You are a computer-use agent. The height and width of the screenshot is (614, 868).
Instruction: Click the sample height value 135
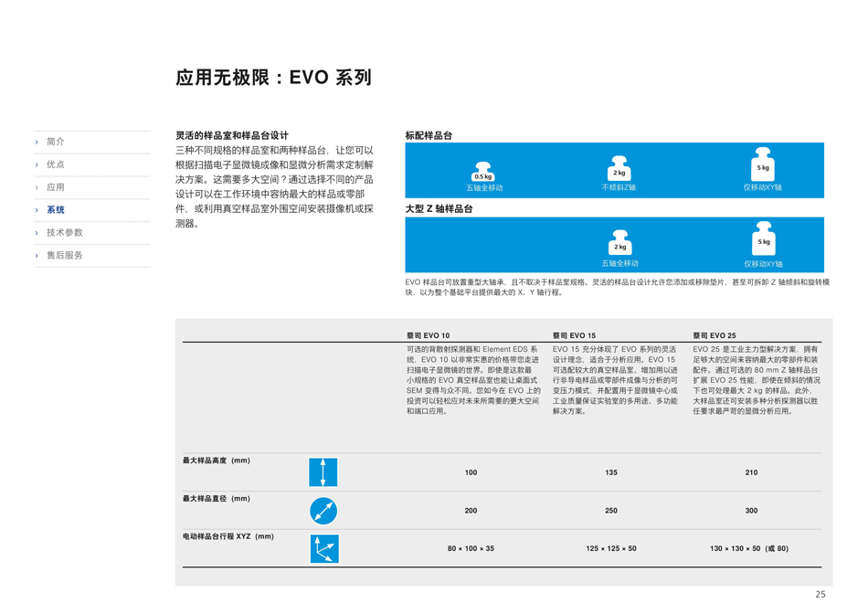pos(611,472)
